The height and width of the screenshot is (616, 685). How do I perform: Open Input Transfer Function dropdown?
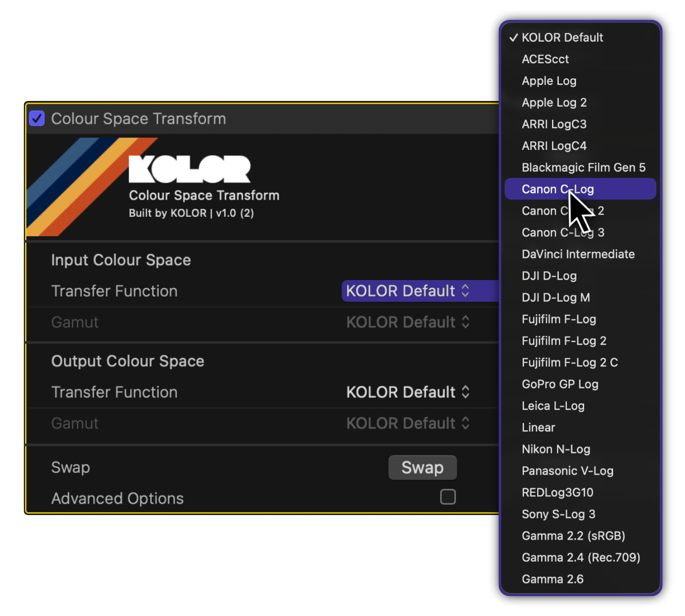pyautogui.click(x=408, y=291)
